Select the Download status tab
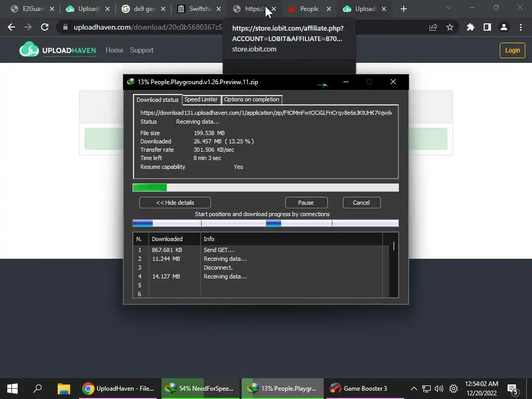This screenshot has width=532, height=399. click(157, 100)
